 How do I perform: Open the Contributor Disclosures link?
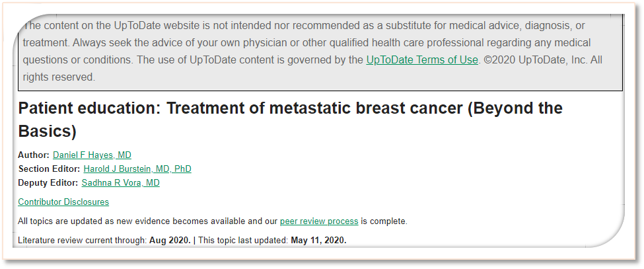coord(63,202)
